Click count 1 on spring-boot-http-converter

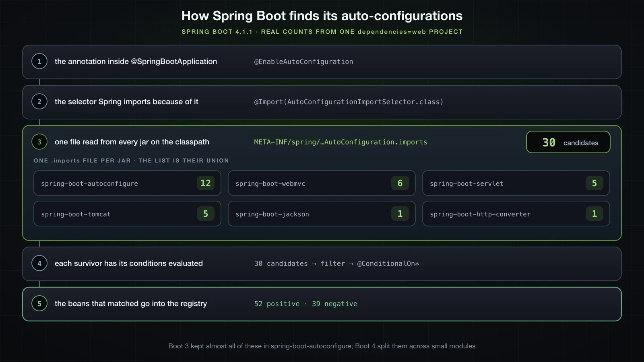click(594, 214)
